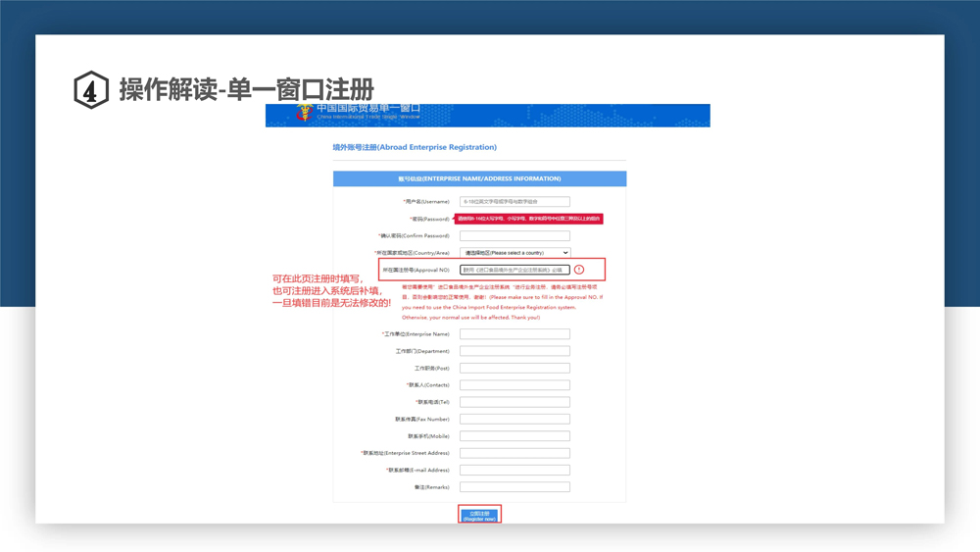Click the Enterprise Street Address field
Viewport: 980px width, 552px height.
[x=514, y=453]
